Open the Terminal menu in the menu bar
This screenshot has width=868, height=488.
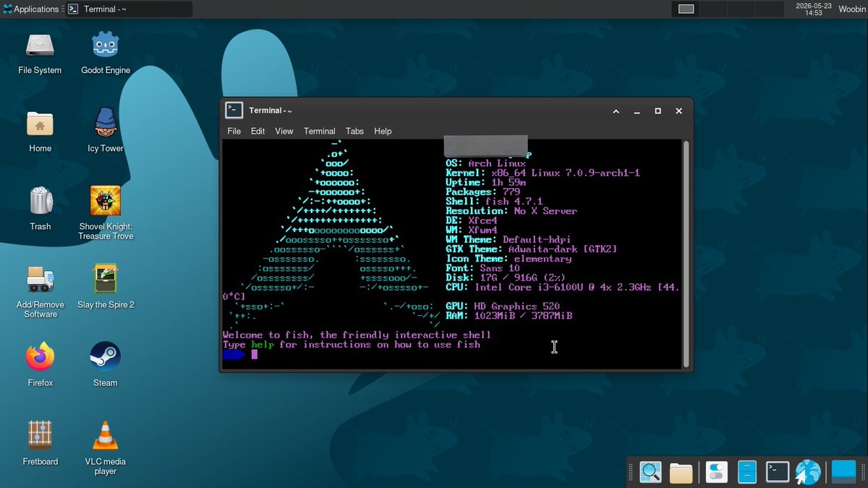click(320, 131)
